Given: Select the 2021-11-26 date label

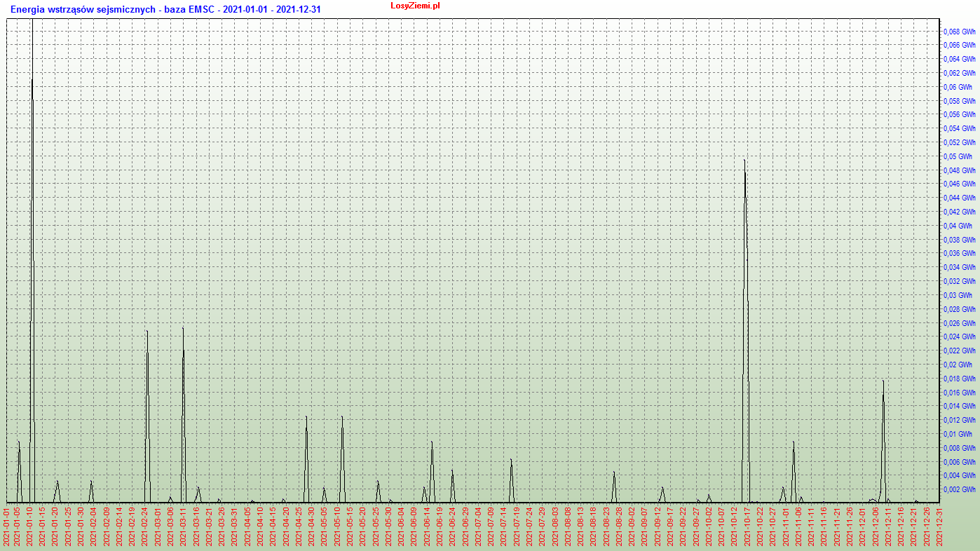Looking at the screenshot, I should [850, 526].
